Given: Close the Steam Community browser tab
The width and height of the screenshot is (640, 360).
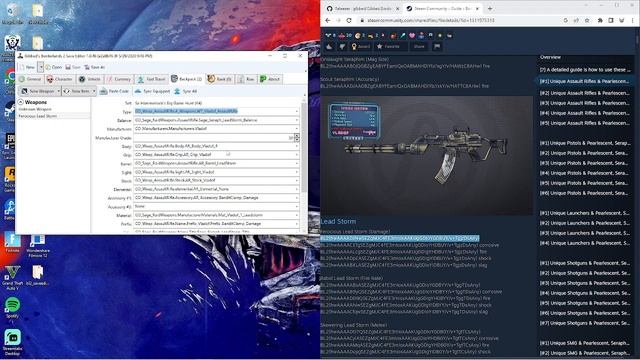Looking at the screenshot, I should coord(477,9).
